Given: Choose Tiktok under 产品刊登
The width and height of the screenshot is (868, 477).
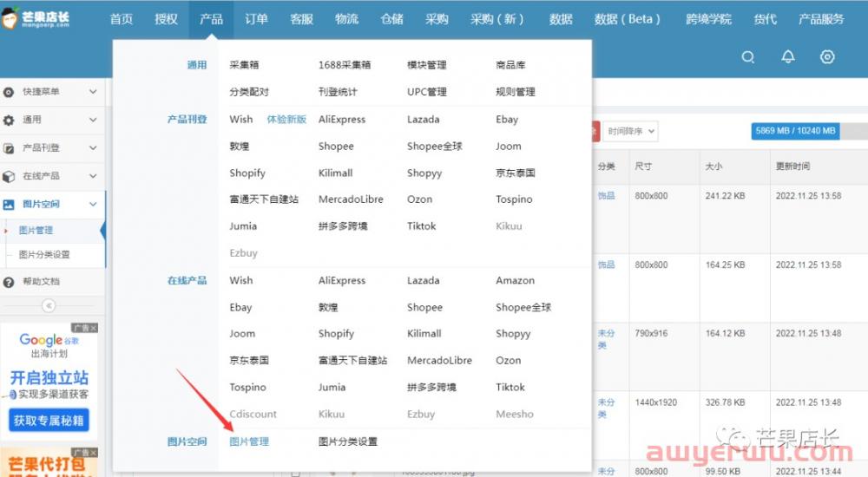Looking at the screenshot, I should click(x=421, y=225).
